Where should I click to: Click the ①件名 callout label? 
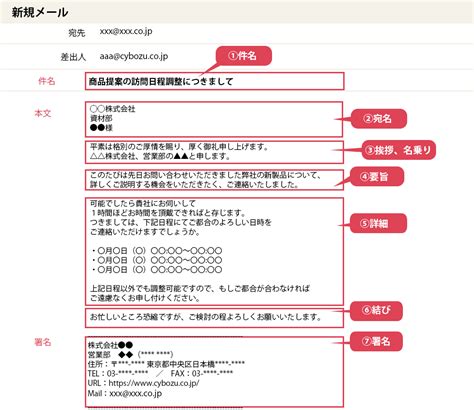tap(244, 56)
